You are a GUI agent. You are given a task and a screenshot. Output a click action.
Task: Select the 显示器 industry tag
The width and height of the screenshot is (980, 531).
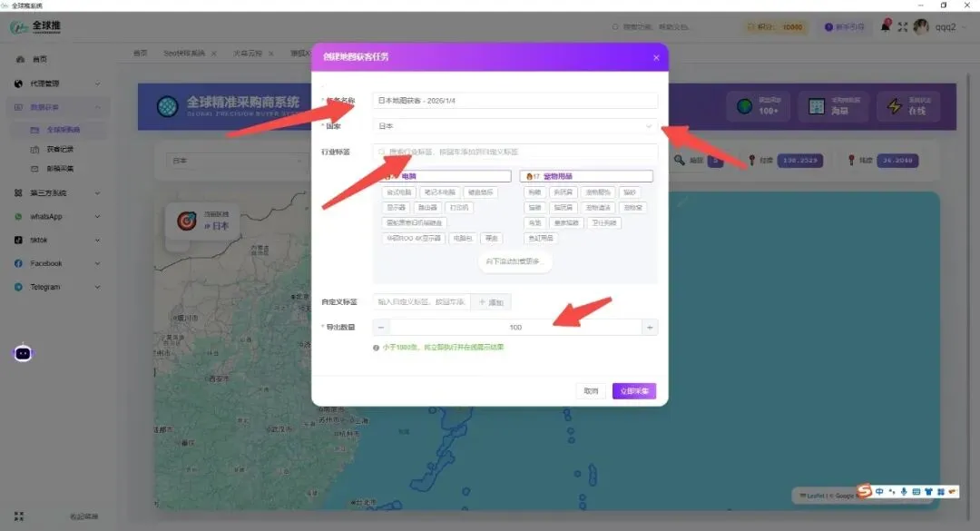pyautogui.click(x=396, y=207)
